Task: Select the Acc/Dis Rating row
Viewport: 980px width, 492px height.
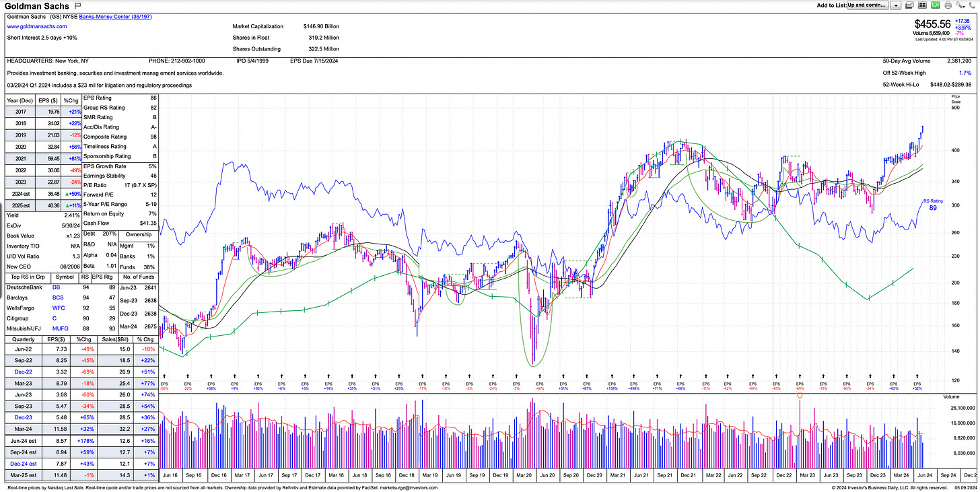Action: [x=120, y=127]
